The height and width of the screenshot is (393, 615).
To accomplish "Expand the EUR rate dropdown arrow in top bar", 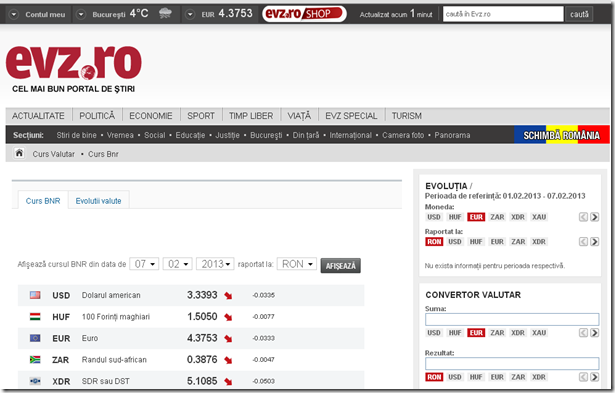I will point(190,15).
